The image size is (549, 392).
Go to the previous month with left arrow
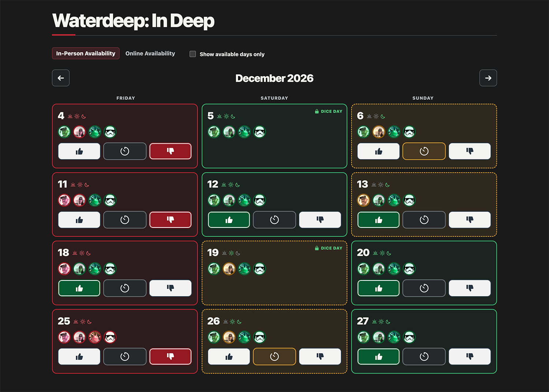(61, 78)
